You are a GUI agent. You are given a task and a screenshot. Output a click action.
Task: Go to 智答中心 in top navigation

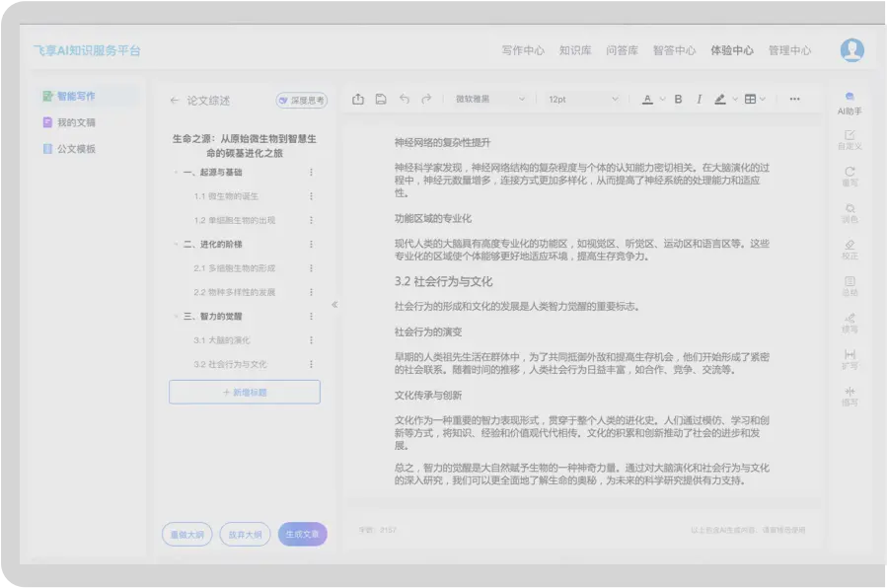pos(674,50)
